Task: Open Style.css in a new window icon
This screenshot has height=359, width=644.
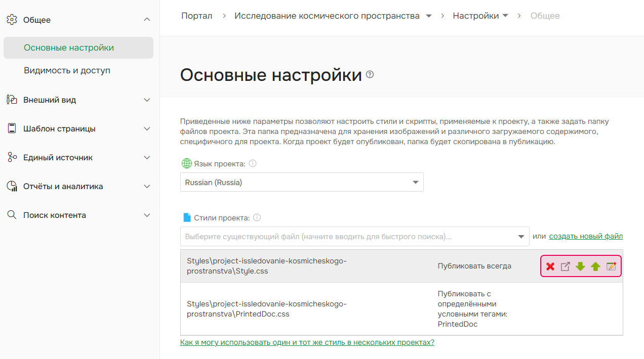Action: point(566,266)
